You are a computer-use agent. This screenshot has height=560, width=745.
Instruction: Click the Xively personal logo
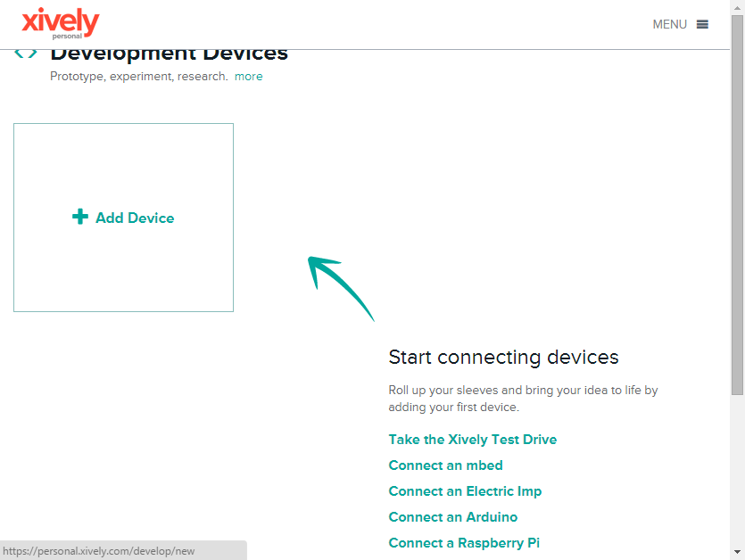(x=61, y=23)
